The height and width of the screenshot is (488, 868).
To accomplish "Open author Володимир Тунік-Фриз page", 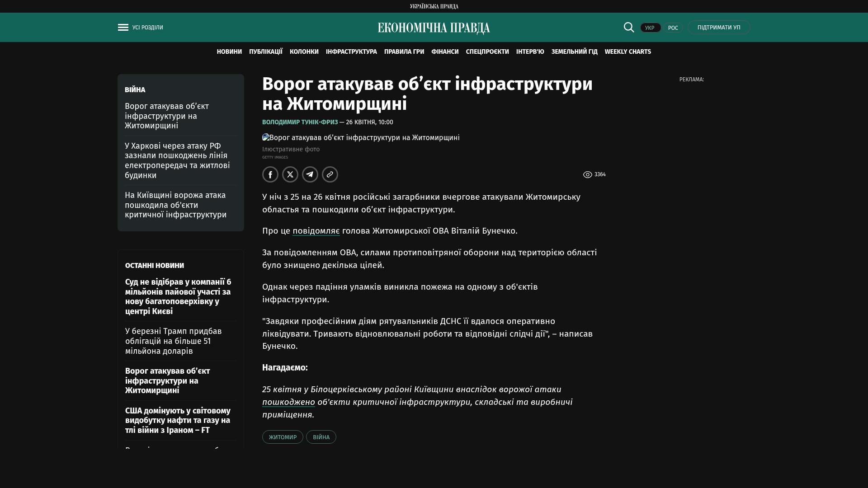I will coord(300,122).
